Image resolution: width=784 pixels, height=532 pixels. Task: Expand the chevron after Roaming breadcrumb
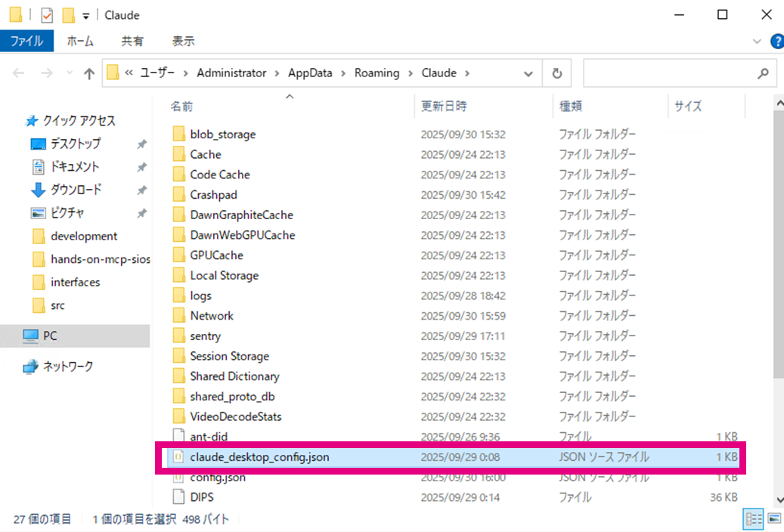(411, 73)
